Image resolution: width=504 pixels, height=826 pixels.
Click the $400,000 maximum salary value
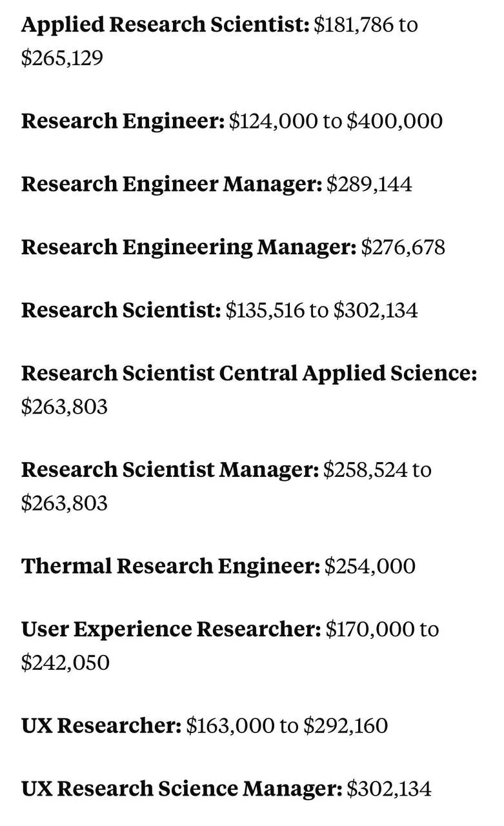[394, 121]
